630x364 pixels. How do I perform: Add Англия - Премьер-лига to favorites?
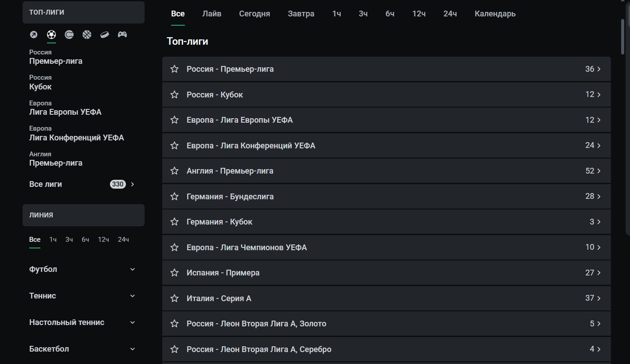pyautogui.click(x=175, y=171)
